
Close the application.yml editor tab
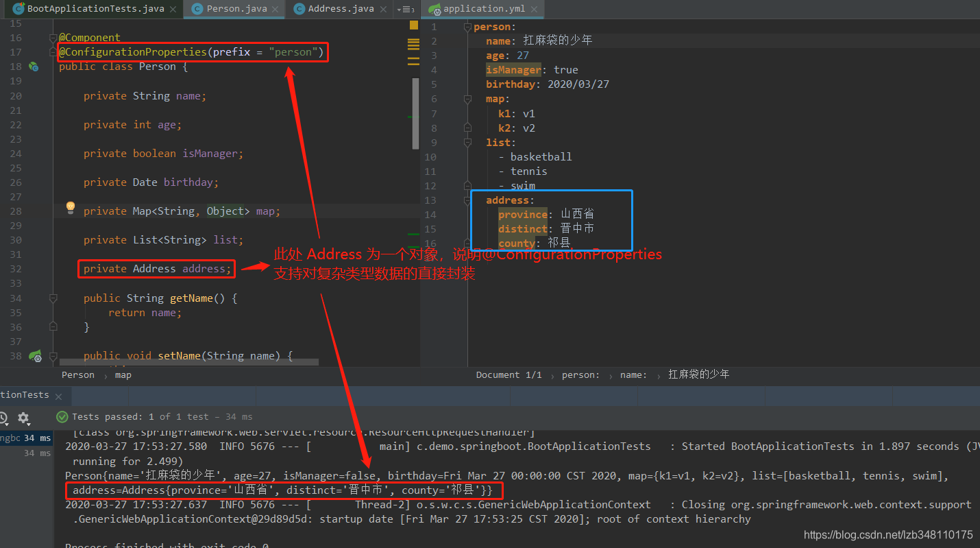point(534,9)
